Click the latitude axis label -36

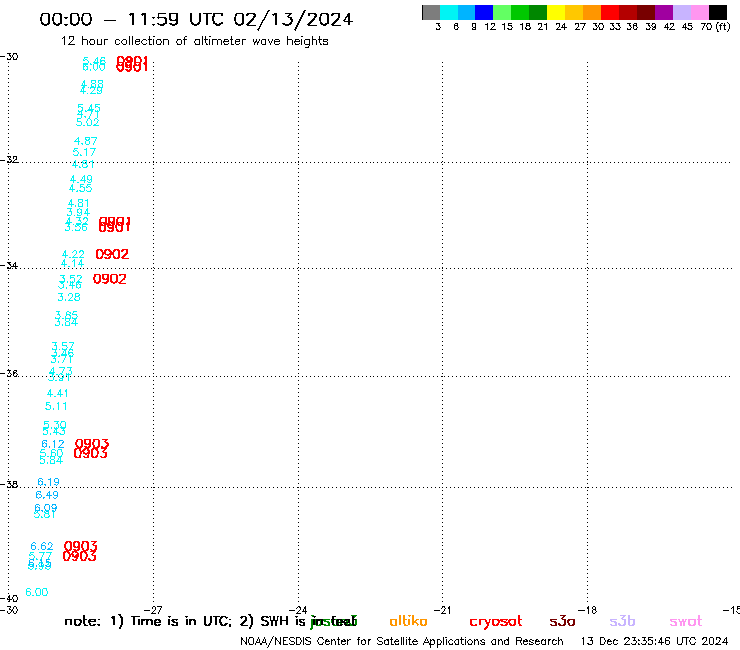pyautogui.click(x=9, y=374)
